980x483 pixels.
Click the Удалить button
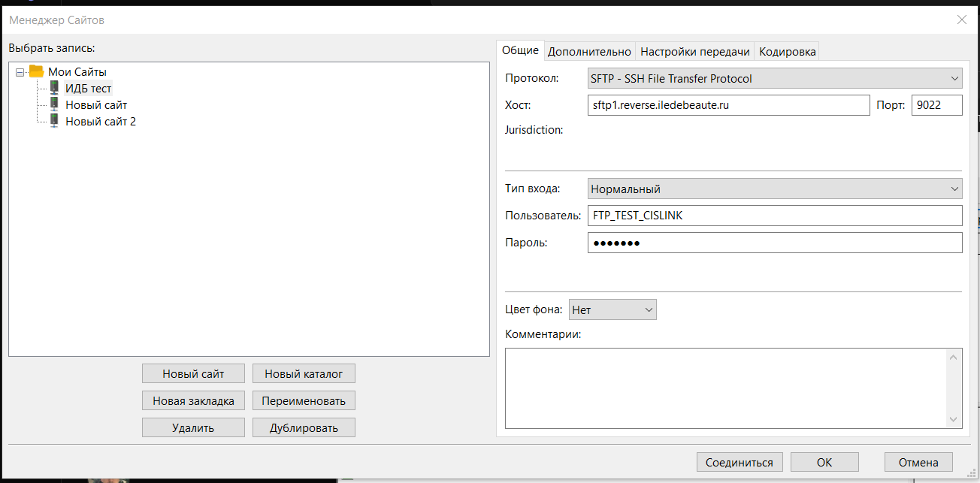point(193,427)
